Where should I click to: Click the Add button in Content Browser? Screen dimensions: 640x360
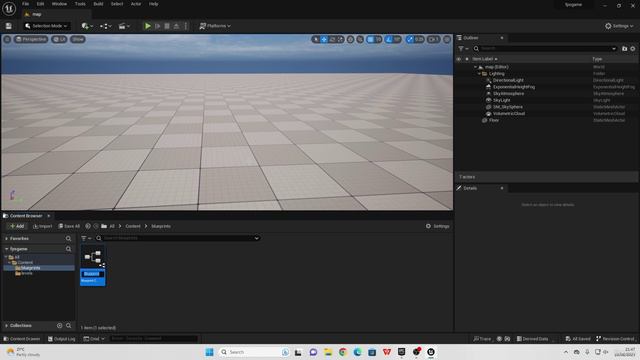17,226
